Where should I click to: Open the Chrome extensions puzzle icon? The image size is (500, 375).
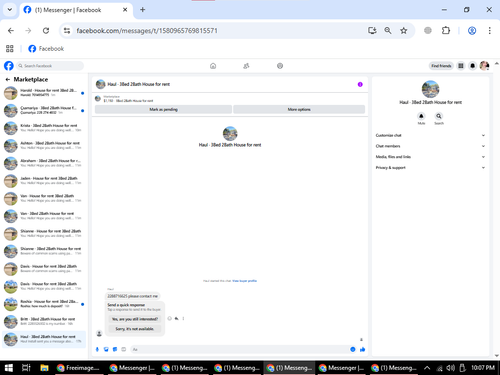446,31
